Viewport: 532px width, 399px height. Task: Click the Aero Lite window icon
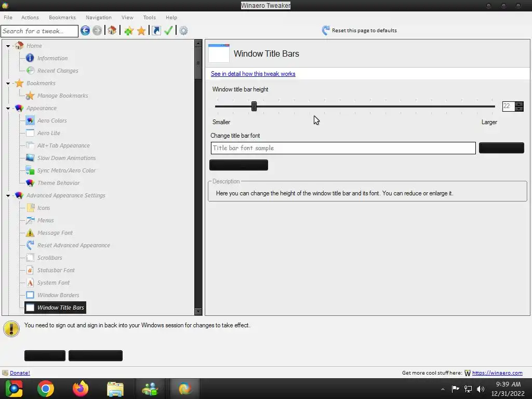(30, 133)
